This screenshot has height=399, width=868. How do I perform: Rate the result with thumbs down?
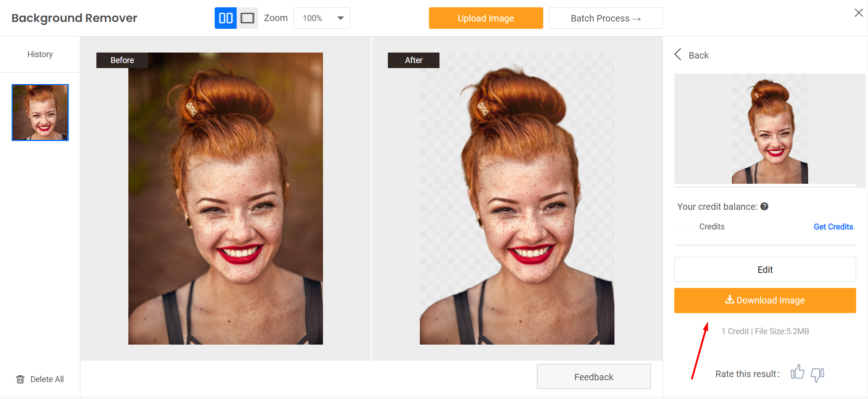[817, 374]
